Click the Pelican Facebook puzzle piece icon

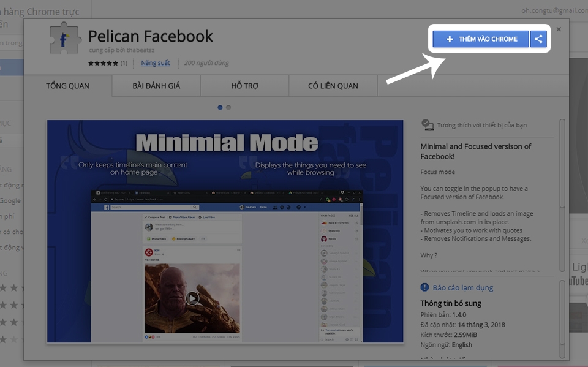point(66,38)
